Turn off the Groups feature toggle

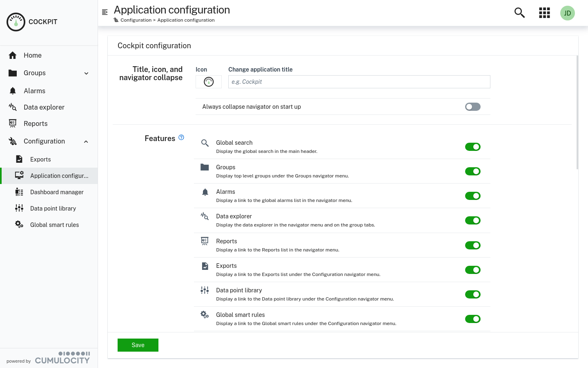[473, 171]
